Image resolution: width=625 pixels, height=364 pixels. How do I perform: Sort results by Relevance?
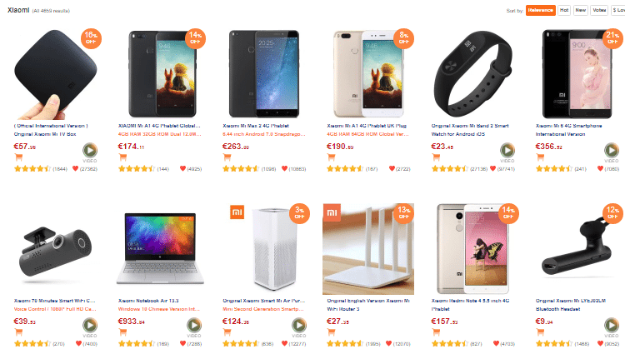(x=541, y=10)
